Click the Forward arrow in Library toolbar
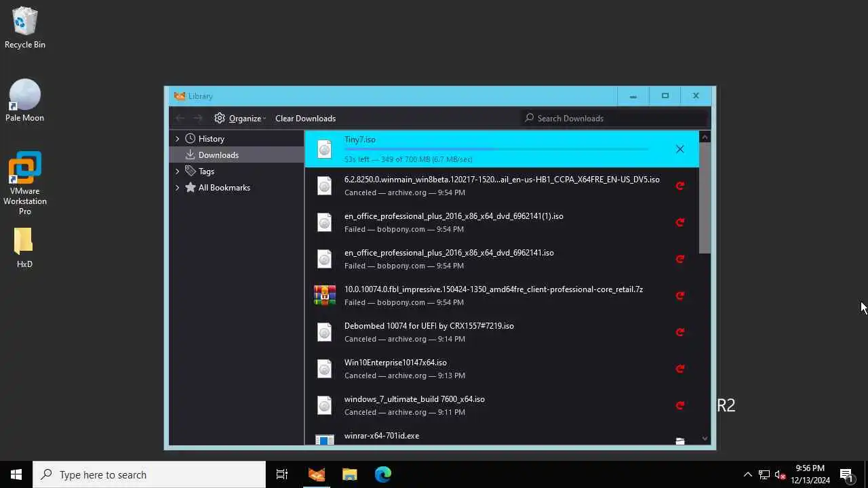Image resolution: width=868 pixels, height=488 pixels. [x=198, y=118]
